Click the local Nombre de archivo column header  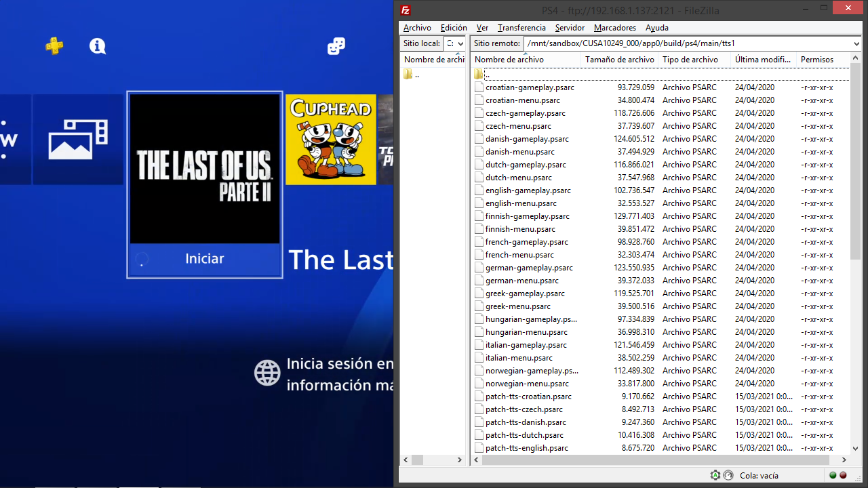tap(434, 60)
